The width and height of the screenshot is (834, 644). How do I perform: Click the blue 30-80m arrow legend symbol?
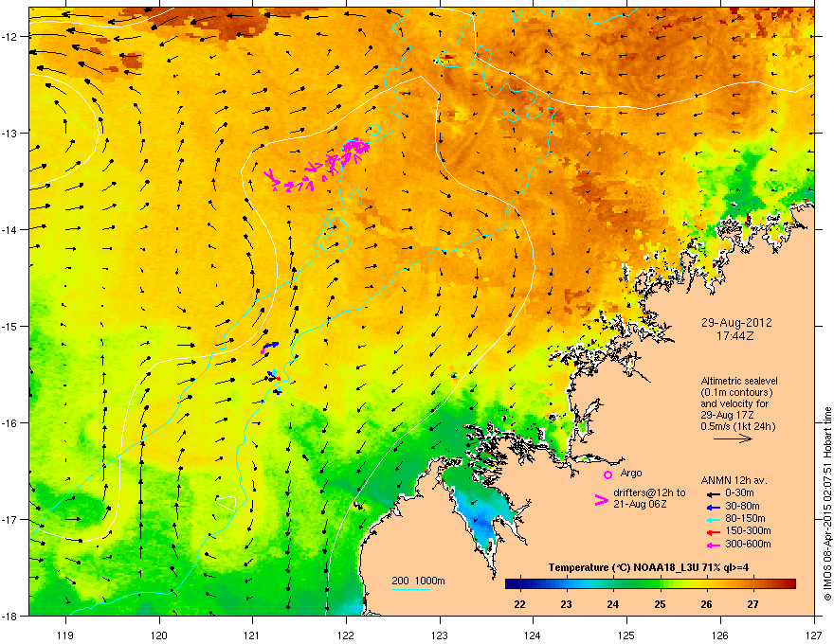[713, 508]
